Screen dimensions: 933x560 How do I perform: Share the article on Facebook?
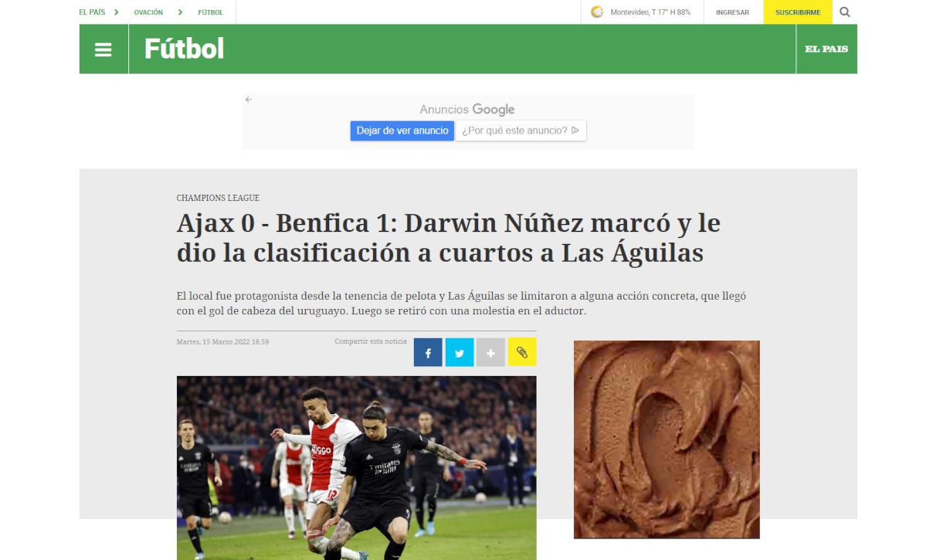(428, 352)
